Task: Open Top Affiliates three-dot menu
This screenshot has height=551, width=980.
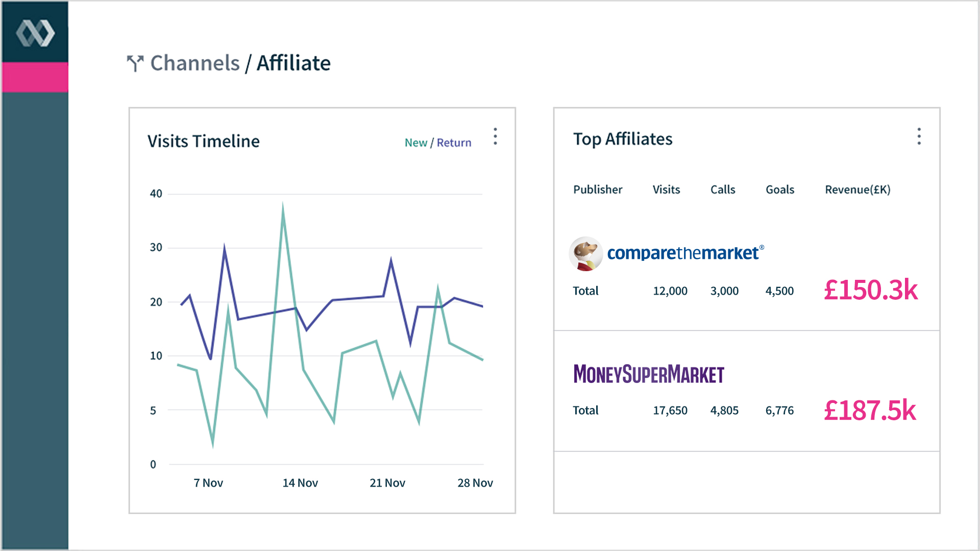Action: coord(919,136)
